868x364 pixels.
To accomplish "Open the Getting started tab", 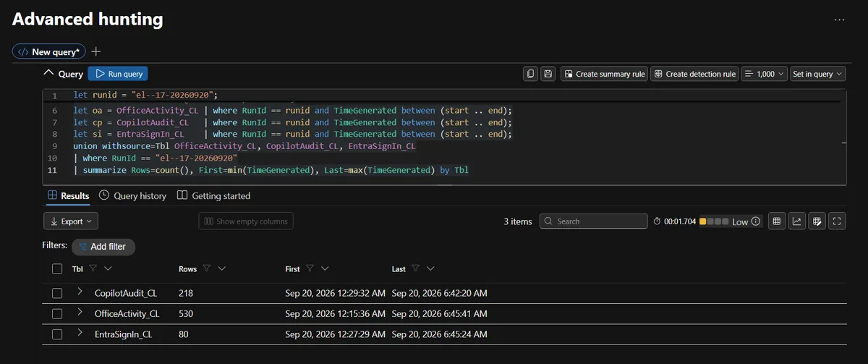I will tap(214, 196).
